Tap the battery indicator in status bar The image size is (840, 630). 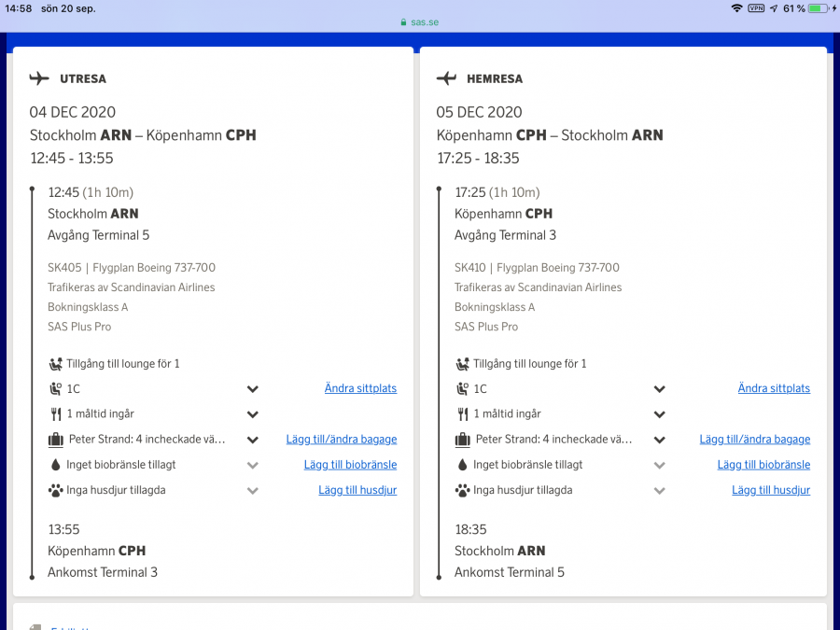tap(818, 8)
